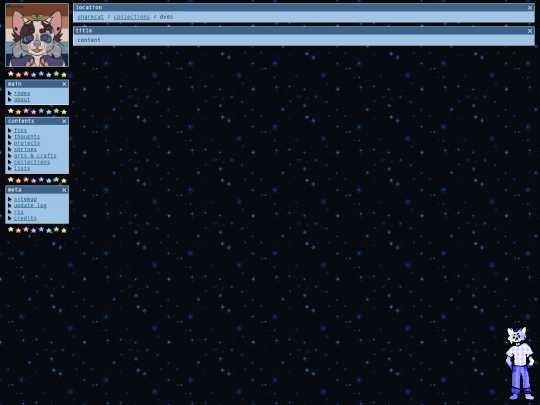This screenshot has height=405, width=540.
Task: Open the about page link
Action: 22,100
